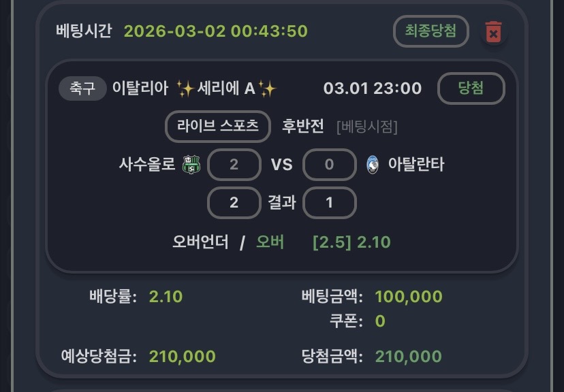
Task: Click the 아탈란타 team name
Action: (x=416, y=165)
